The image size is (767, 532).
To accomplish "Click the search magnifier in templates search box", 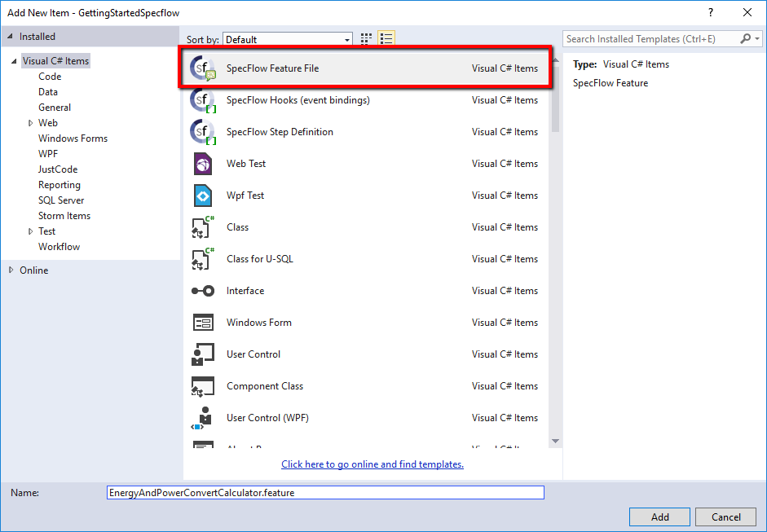I will click(x=745, y=38).
